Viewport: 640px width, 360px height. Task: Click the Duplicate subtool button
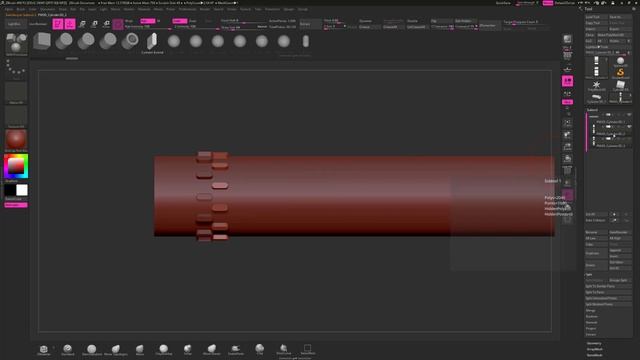click(x=596, y=253)
